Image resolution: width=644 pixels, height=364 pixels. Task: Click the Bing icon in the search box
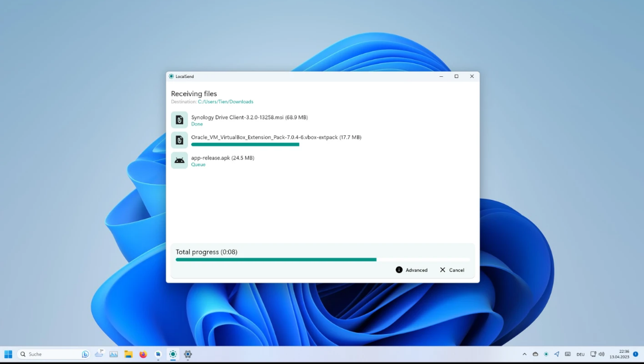tap(85, 354)
